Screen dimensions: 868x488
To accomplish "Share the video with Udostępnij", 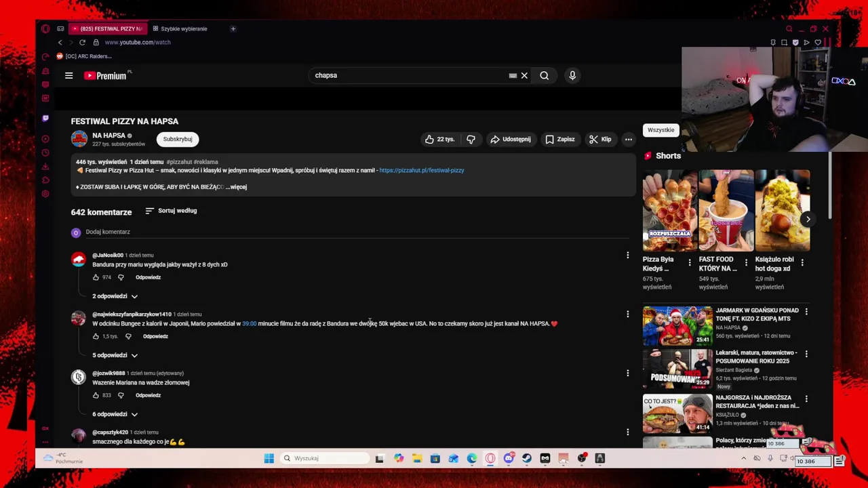I will pos(510,139).
